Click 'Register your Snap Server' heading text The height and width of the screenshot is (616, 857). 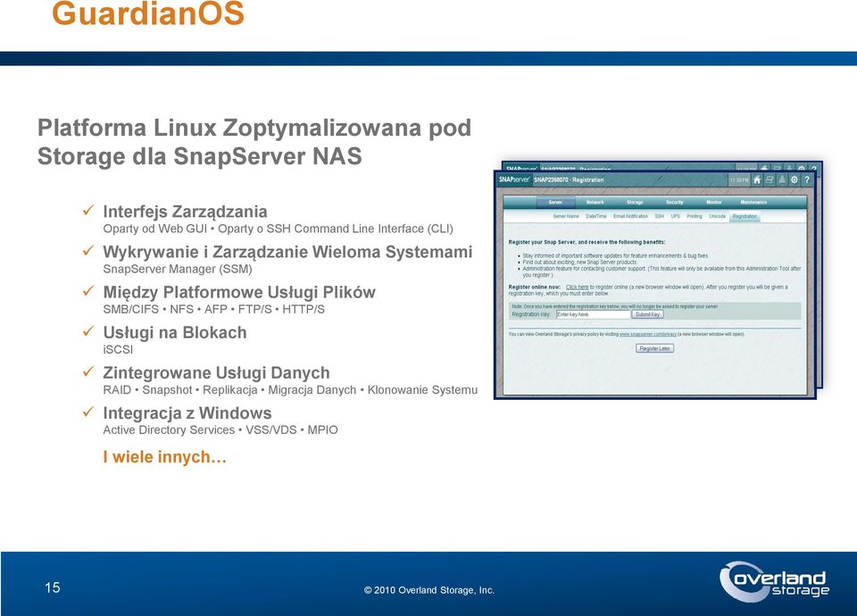pos(542,242)
